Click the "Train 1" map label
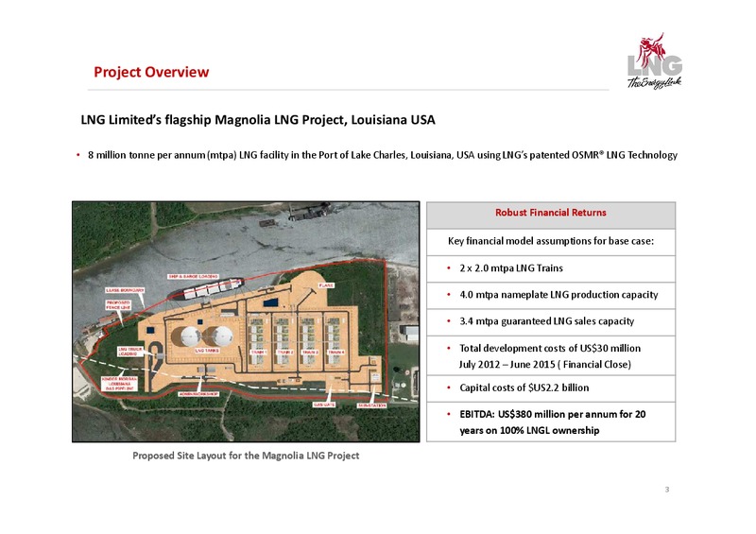The height and width of the screenshot is (534, 756). [x=258, y=353]
